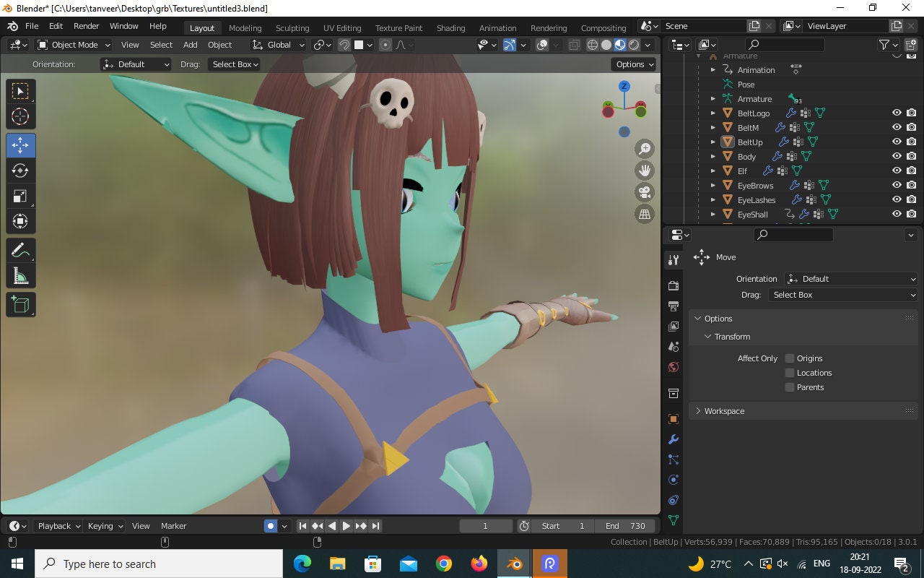
Task: Open the Tool properties tab
Action: 674,260
